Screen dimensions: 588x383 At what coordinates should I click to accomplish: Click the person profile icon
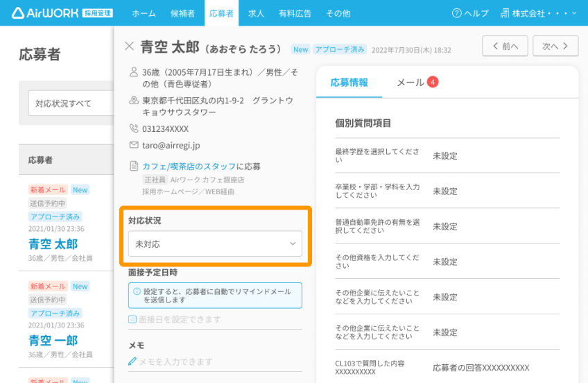click(x=134, y=72)
